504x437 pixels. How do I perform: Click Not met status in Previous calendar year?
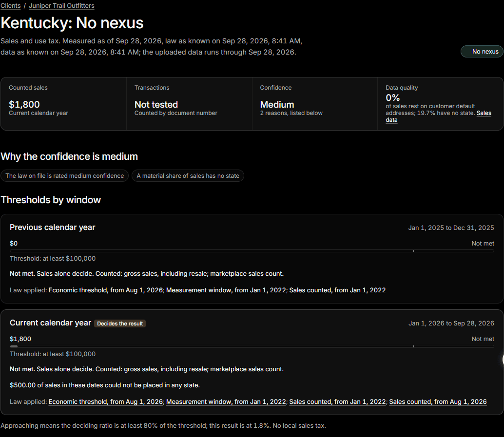(483, 244)
